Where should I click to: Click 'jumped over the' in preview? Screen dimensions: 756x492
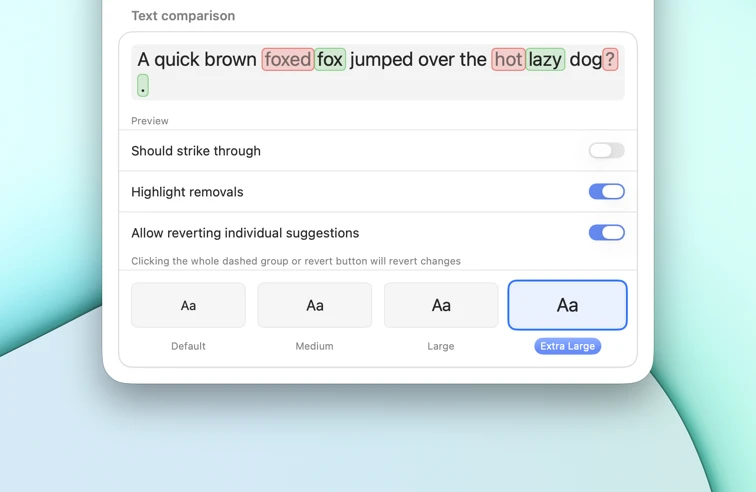click(418, 60)
